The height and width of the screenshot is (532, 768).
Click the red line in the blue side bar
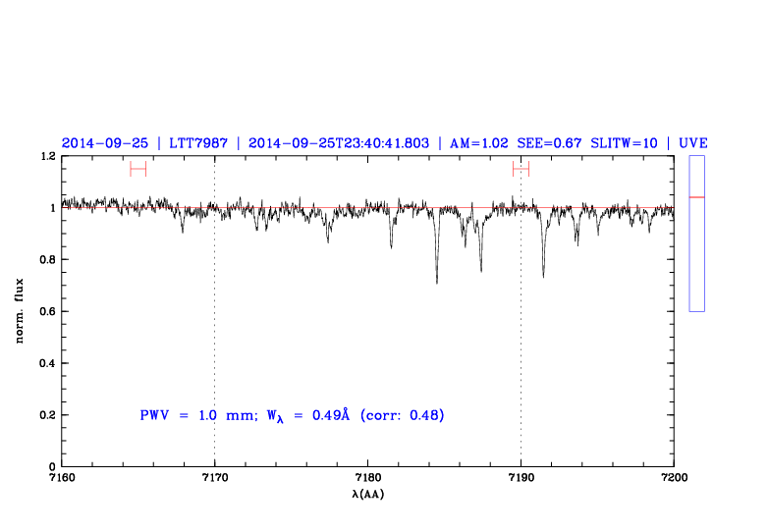[x=697, y=197]
